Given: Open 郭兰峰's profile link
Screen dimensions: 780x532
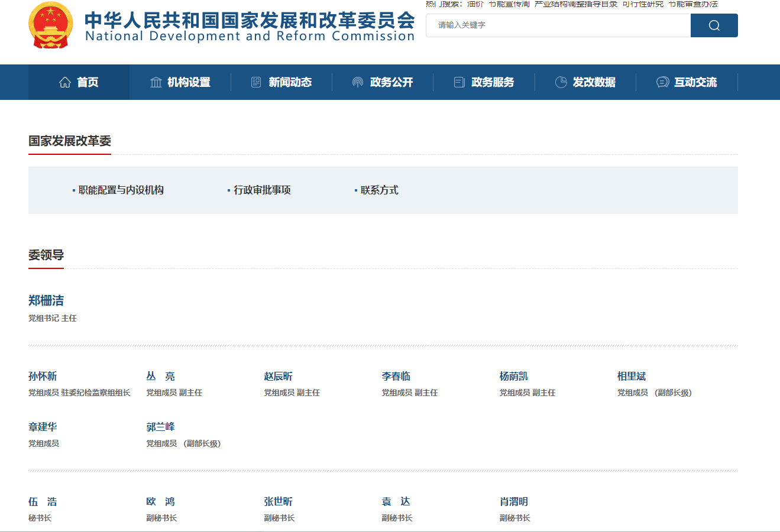Looking at the screenshot, I should tap(160, 427).
